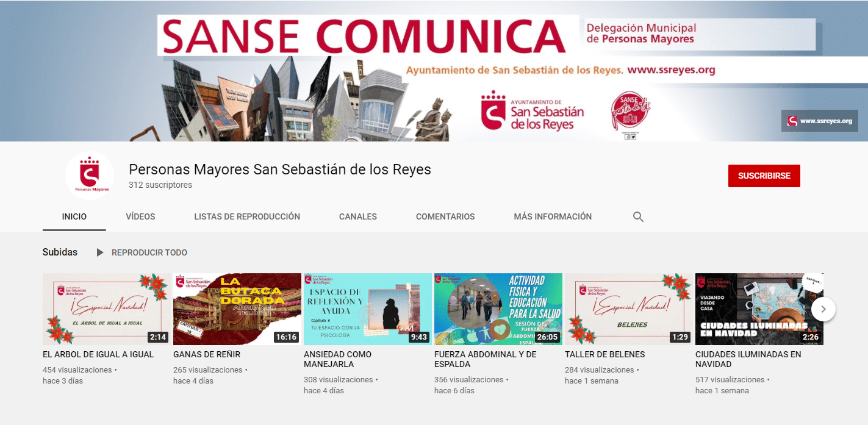This screenshot has height=425, width=868.
Task: Click the Ciudades Iluminadas en Navidad title
Action: [748, 359]
